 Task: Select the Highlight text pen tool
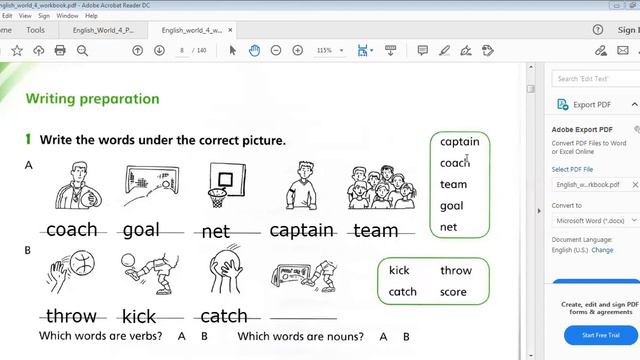point(444,51)
